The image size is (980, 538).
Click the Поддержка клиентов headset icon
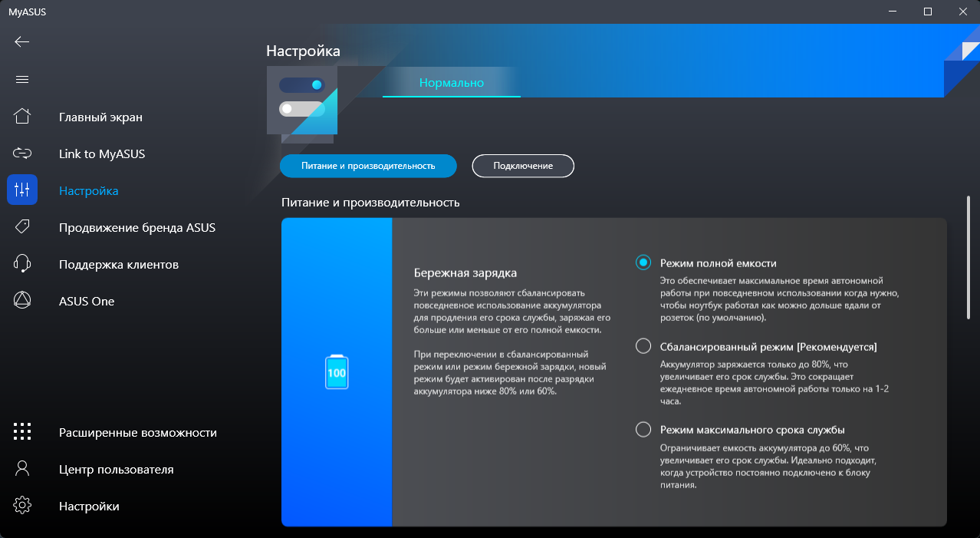tap(22, 264)
